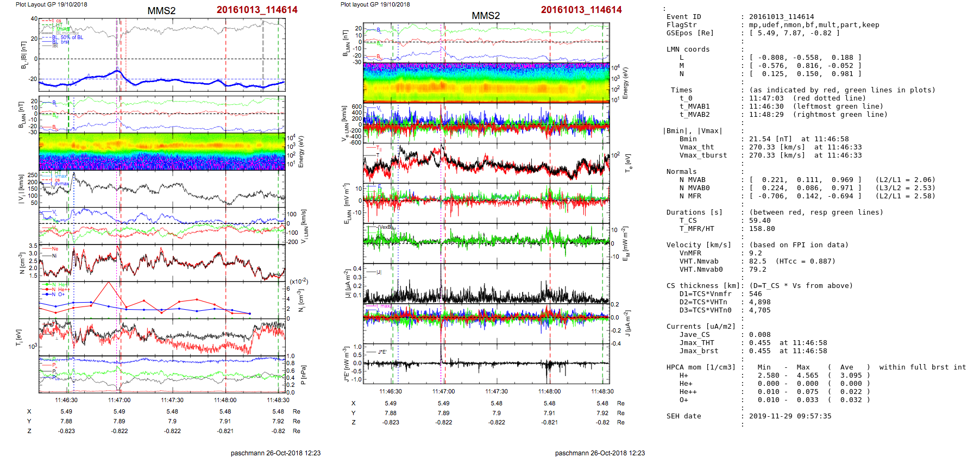Click the electron energy spectrogram in the right plot

[486, 83]
